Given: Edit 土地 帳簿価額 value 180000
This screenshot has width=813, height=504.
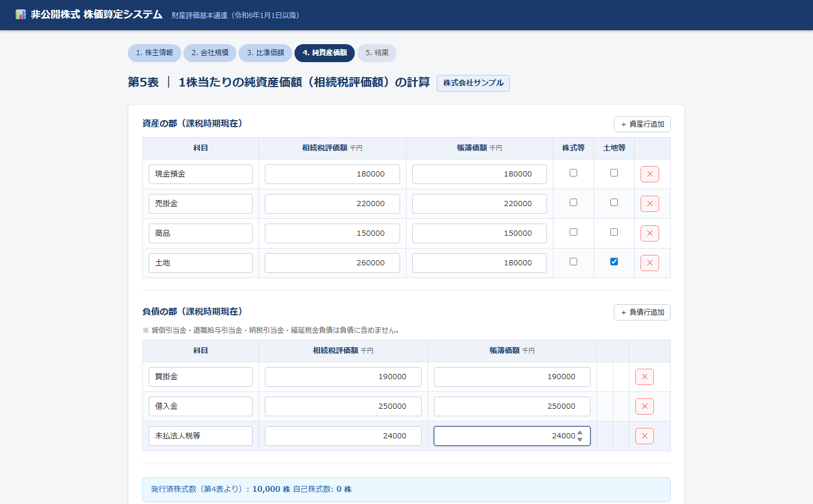Looking at the screenshot, I should [x=480, y=263].
